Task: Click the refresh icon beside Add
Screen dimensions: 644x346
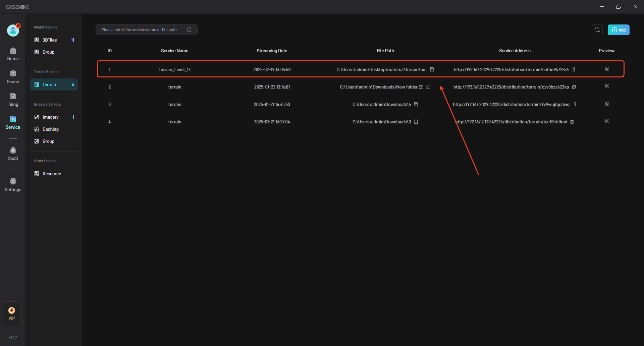Action: point(597,30)
